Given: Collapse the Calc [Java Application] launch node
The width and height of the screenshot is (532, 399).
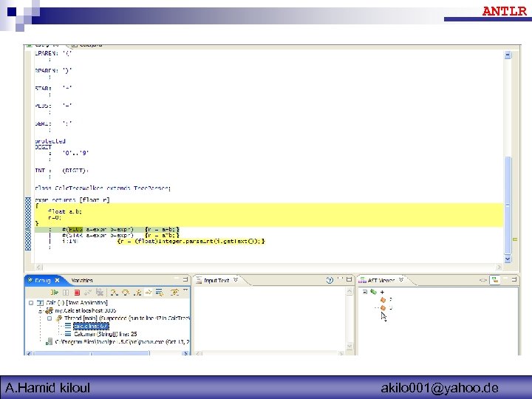Looking at the screenshot, I should 31,303.
